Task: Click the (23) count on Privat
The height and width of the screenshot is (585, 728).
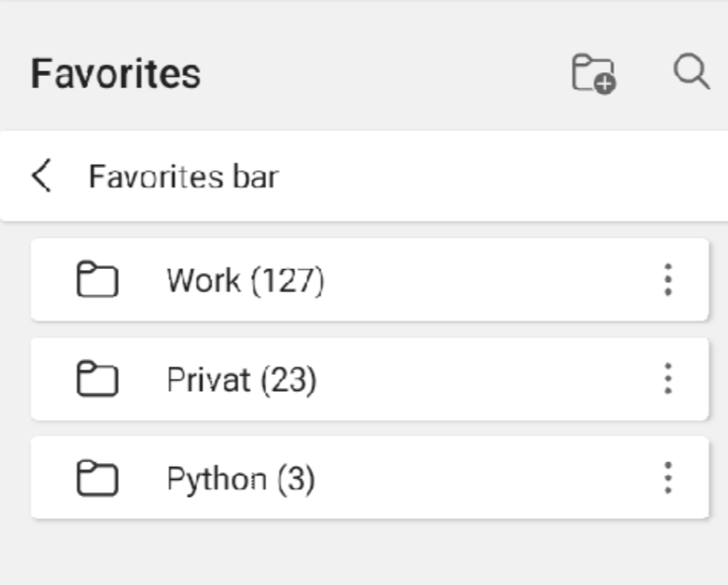Action: click(x=289, y=380)
